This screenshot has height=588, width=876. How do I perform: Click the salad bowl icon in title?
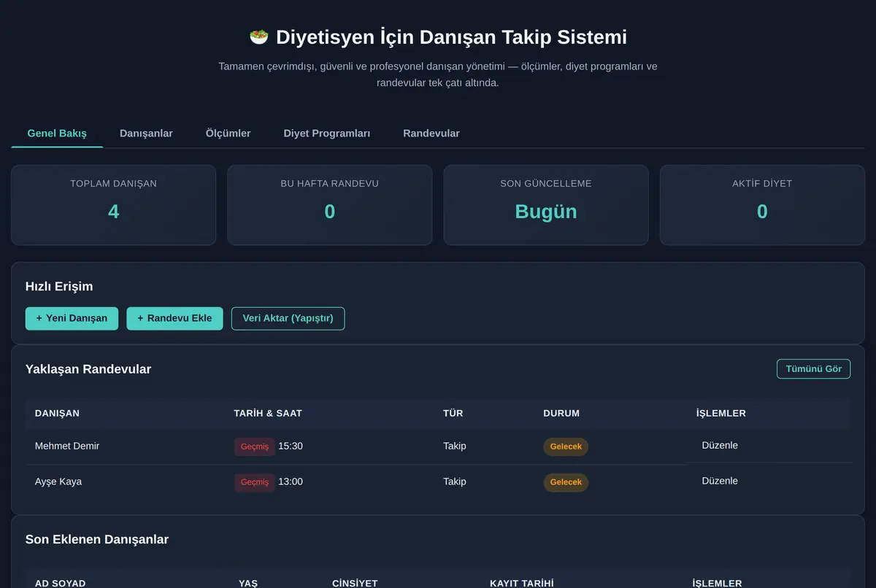(259, 36)
